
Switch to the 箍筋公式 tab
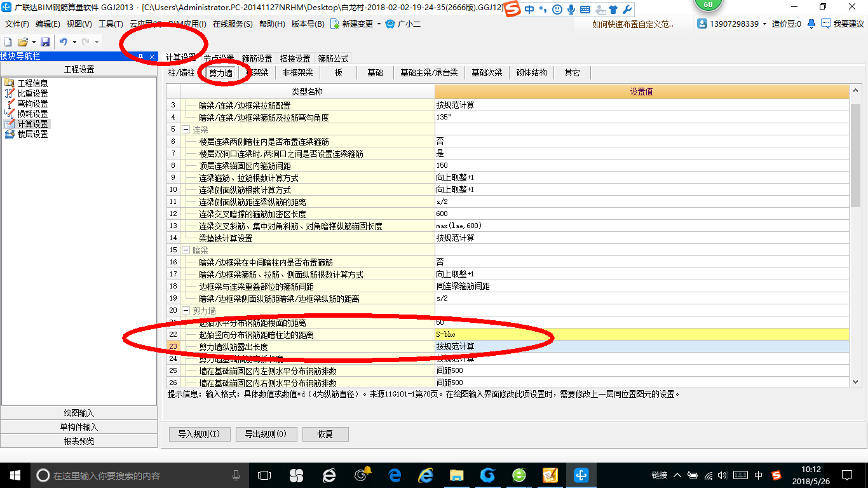click(x=334, y=58)
